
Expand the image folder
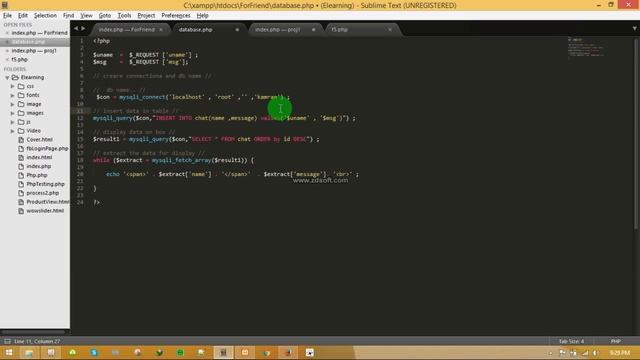point(13,104)
